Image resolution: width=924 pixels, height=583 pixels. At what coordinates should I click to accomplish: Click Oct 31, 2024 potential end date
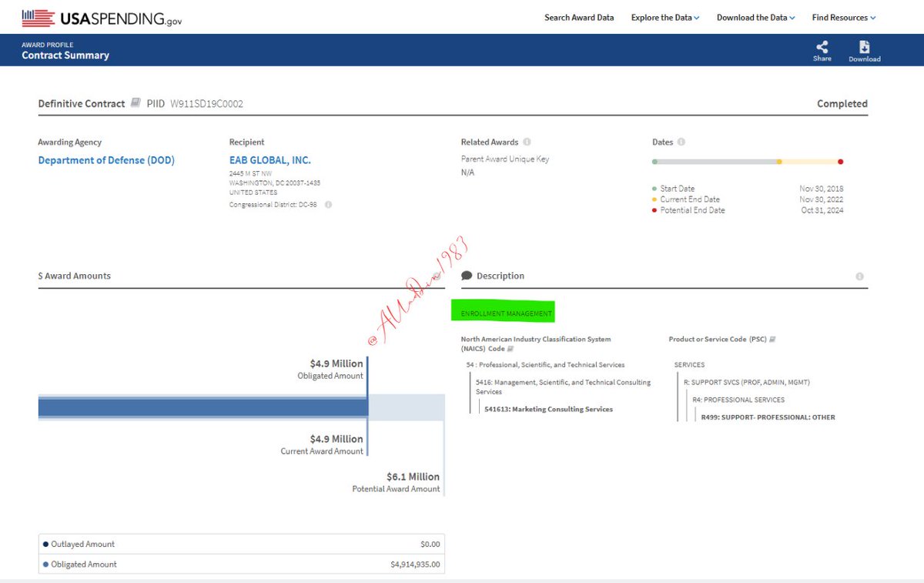pyautogui.click(x=822, y=210)
